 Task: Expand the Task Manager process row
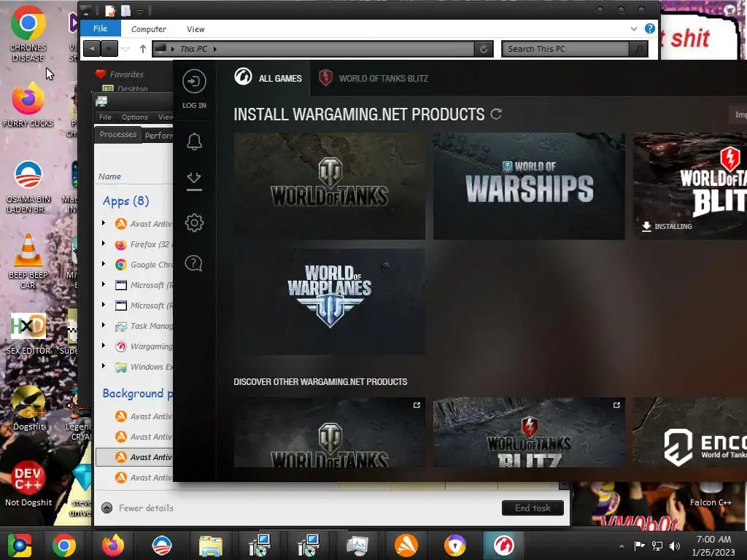coord(104,325)
